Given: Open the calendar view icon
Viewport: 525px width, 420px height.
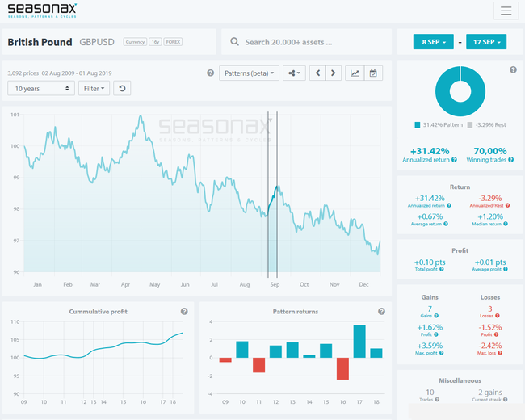Looking at the screenshot, I should (x=373, y=73).
